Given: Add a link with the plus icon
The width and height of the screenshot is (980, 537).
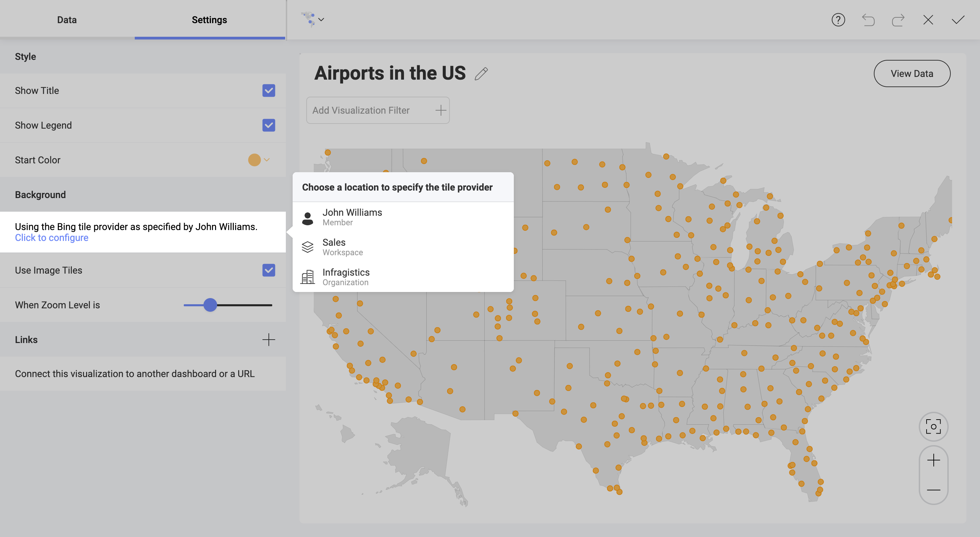Looking at the screenshot, I should tap(268, 340).
